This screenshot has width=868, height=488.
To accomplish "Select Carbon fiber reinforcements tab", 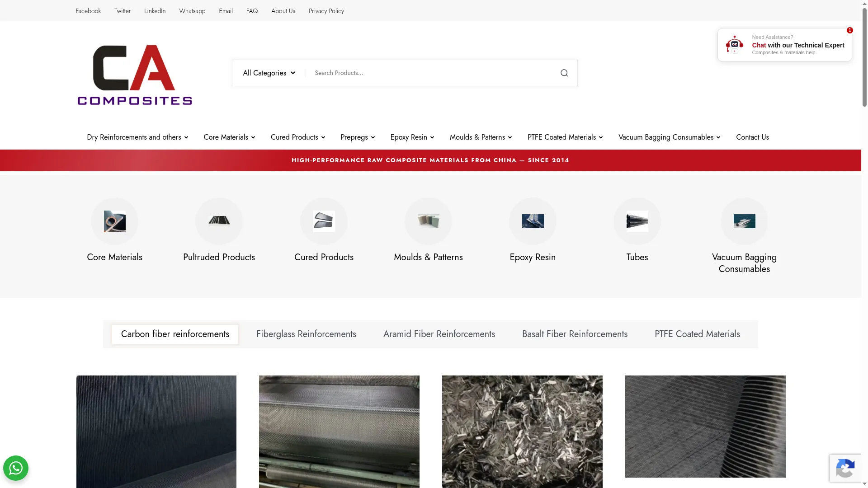I will (175, 334).
